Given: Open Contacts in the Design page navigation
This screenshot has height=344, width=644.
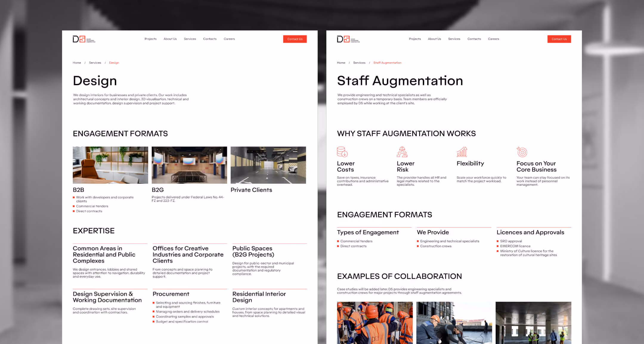Looking at the screenshot, I should pos(210,39).
